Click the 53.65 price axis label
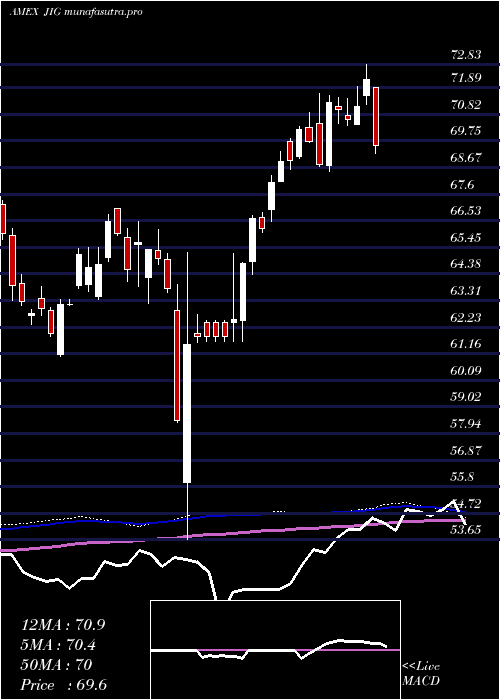 (x=467, y=530)
